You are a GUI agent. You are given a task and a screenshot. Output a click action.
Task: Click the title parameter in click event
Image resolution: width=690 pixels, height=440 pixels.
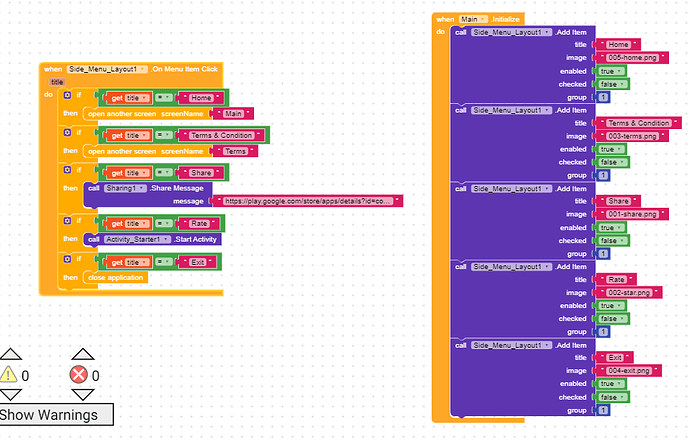[x=57, y=82]
